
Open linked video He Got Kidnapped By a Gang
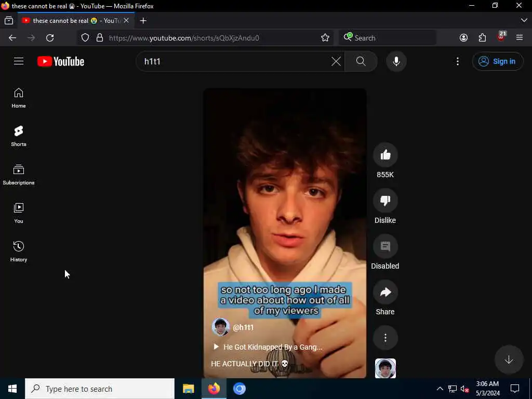268,347
